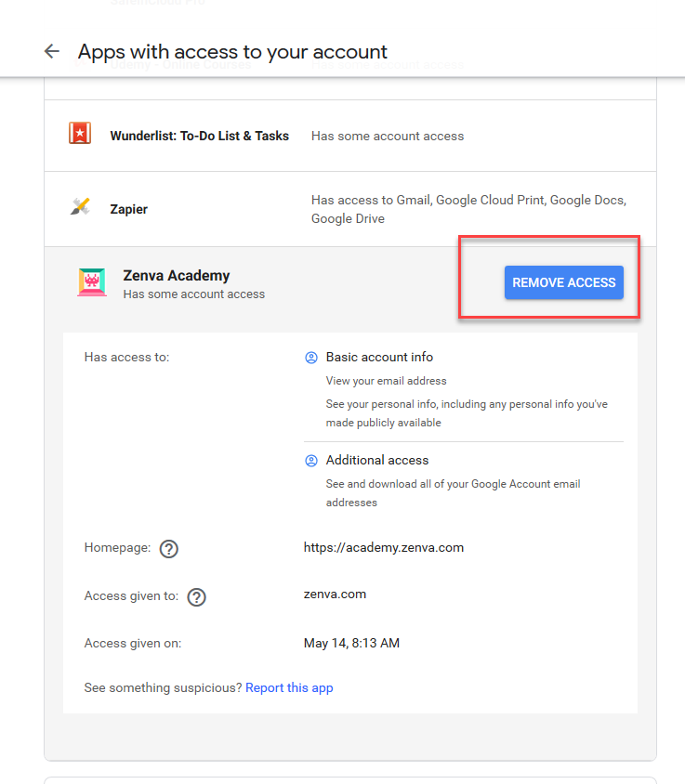The width and height of the screenshot is (685, 784).
Task: Click the Zenva Academy app icon
Action: coord(92,282)
